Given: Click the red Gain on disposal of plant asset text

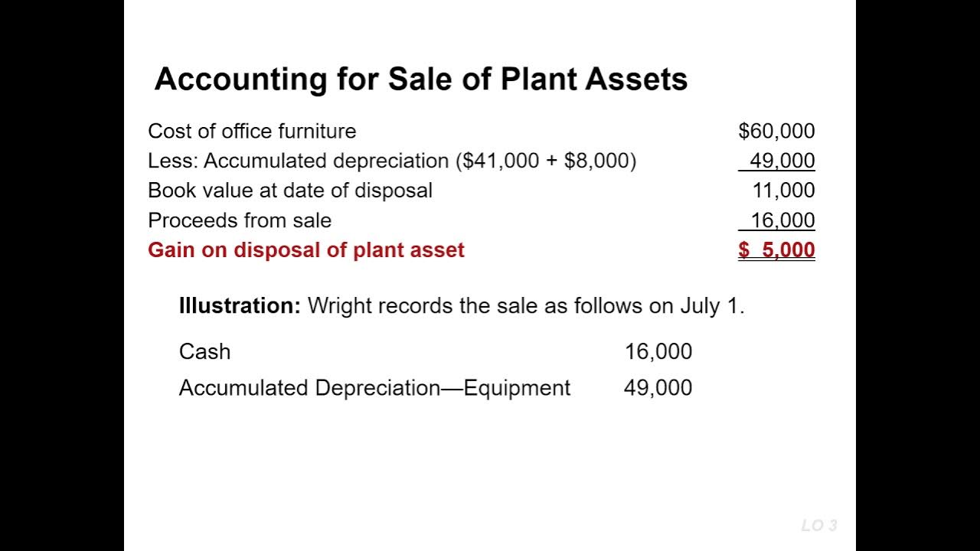Looking at the screenshot, I should pos(306,250).
